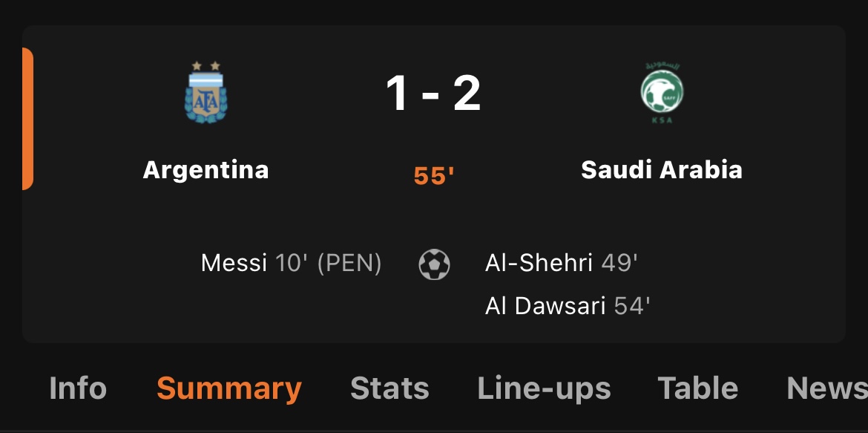The image size is (868, 433).
Task: Click the Saudi Arabia team name
Action: click(x=662, y=169)
